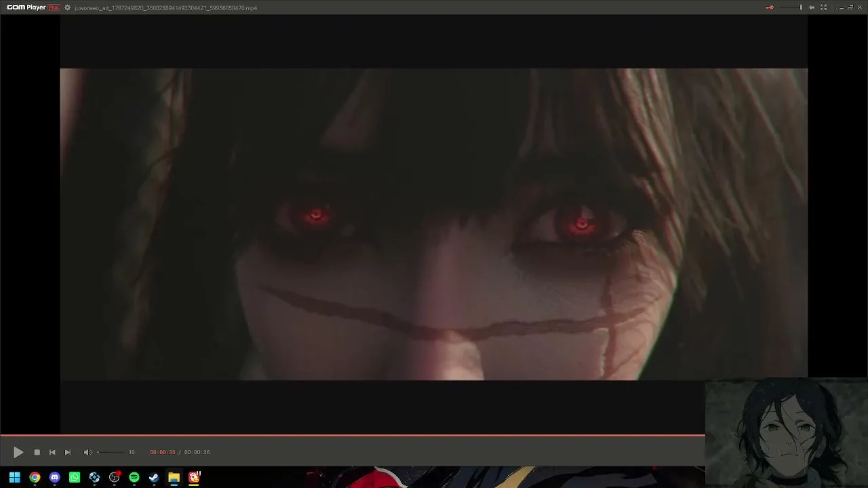This screenshot has height=488, width=868.
Task: Open Steam from taskbar
Action: (154, 477)
